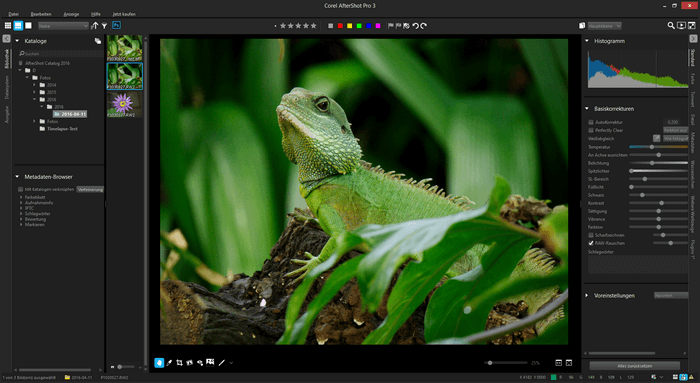The image size is (700, 383).
Task: Open the filter funnel tool
Action: click(104, 26)
